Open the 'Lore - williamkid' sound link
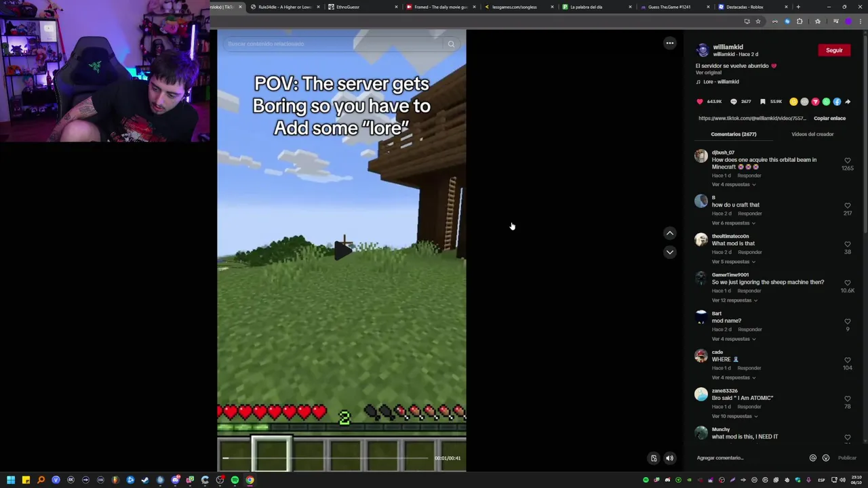 721,81
